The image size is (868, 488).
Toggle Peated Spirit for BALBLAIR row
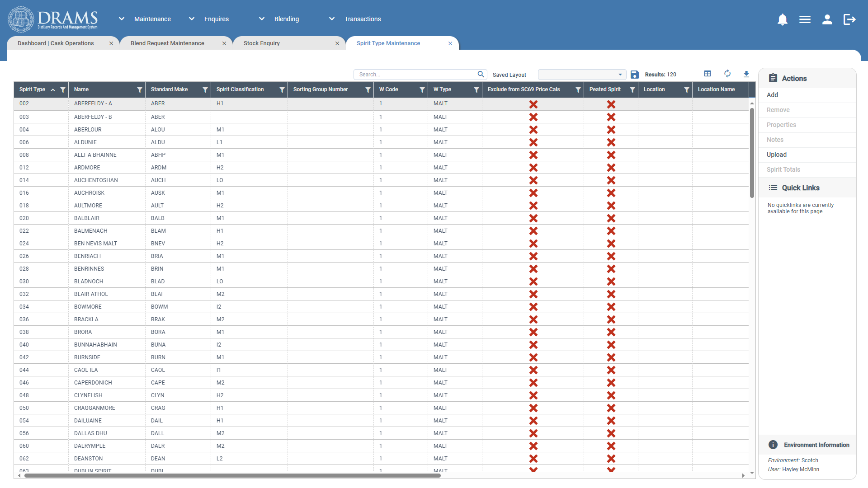[x=611, y=218]
